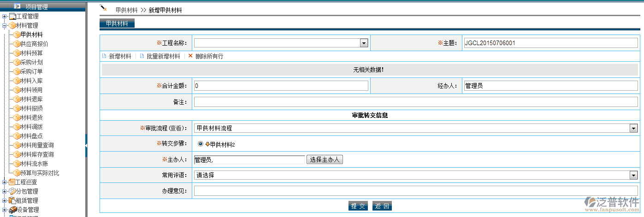Click the 无相关数据! message row
Image resolution: width=644 pixels, height=217 pixels.
click(x=370, y=70)
